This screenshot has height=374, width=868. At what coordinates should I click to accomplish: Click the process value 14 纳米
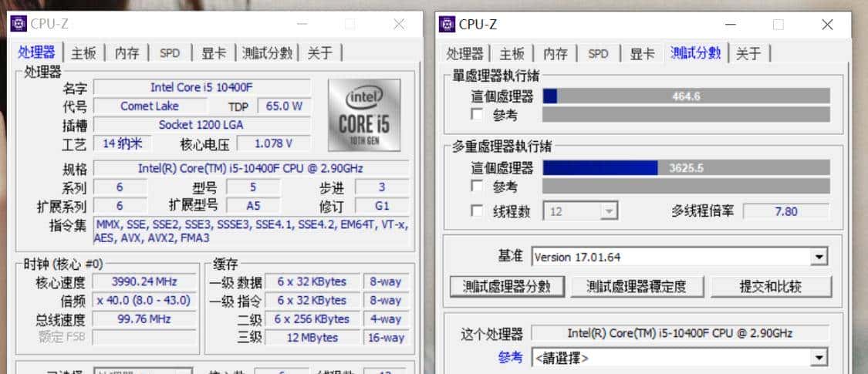pyautogui.click(x=122, y=144)
